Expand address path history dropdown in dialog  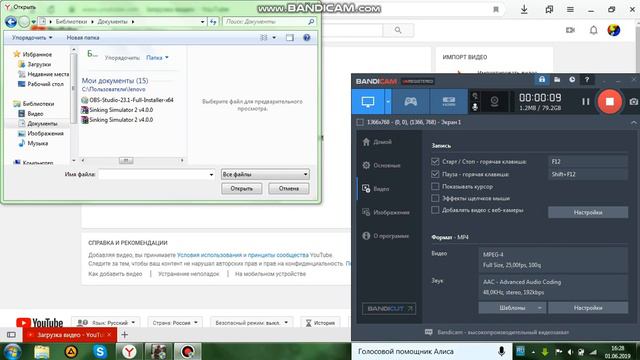point(202,22)
